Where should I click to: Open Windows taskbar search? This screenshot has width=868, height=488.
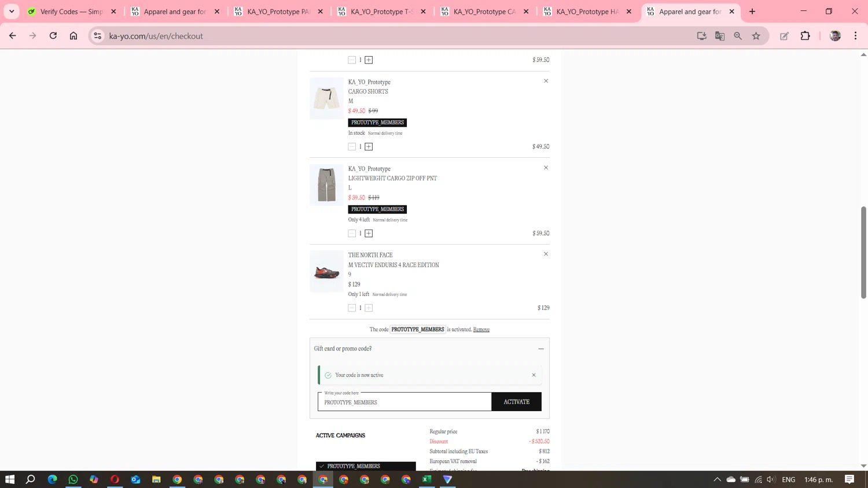pos(31,479)
